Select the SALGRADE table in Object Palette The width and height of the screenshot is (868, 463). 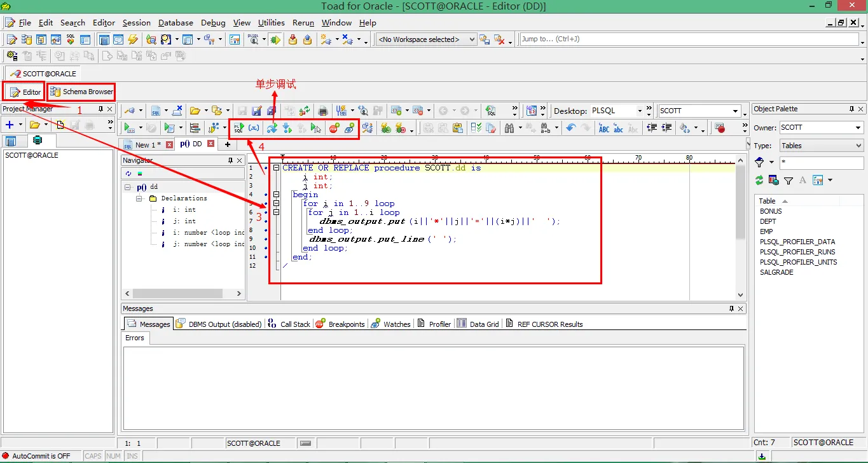pos(776,272)
